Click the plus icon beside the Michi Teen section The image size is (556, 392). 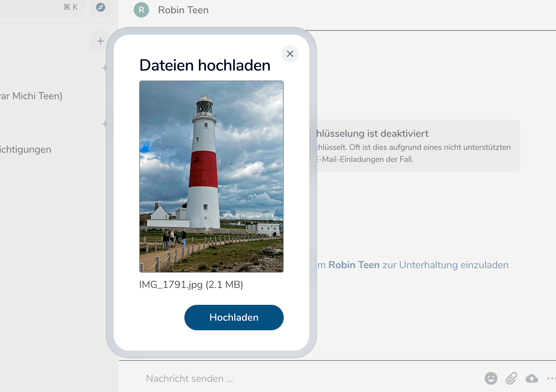(104, 68)
